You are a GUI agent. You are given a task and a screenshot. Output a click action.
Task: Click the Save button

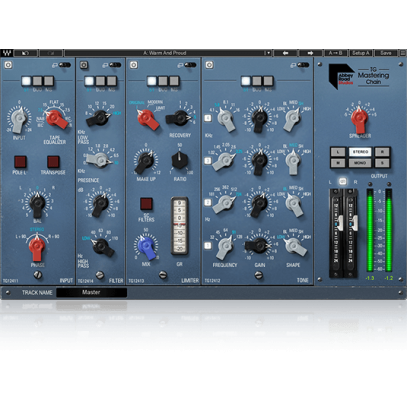386,53
